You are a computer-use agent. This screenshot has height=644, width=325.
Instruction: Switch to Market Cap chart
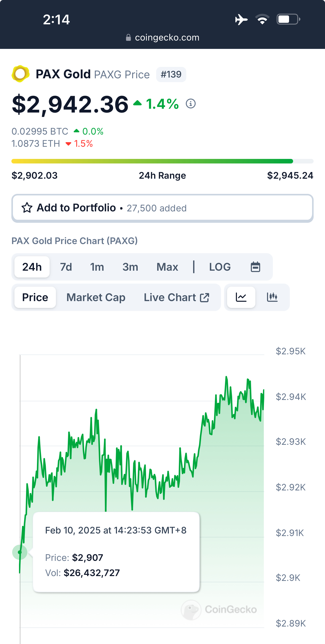96,297
